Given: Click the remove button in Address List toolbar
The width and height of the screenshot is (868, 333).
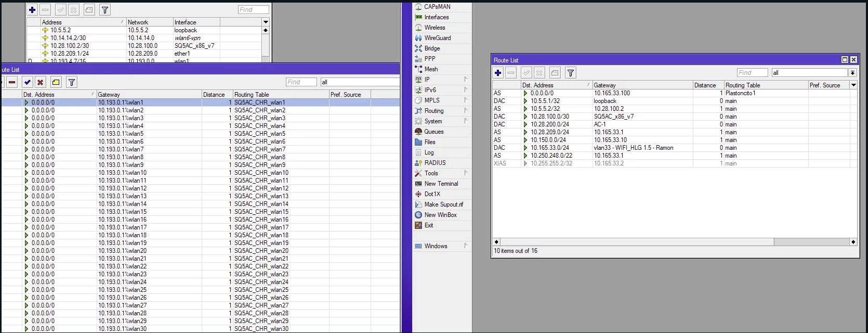Looking at the screenshot, I should pos(45,10).
